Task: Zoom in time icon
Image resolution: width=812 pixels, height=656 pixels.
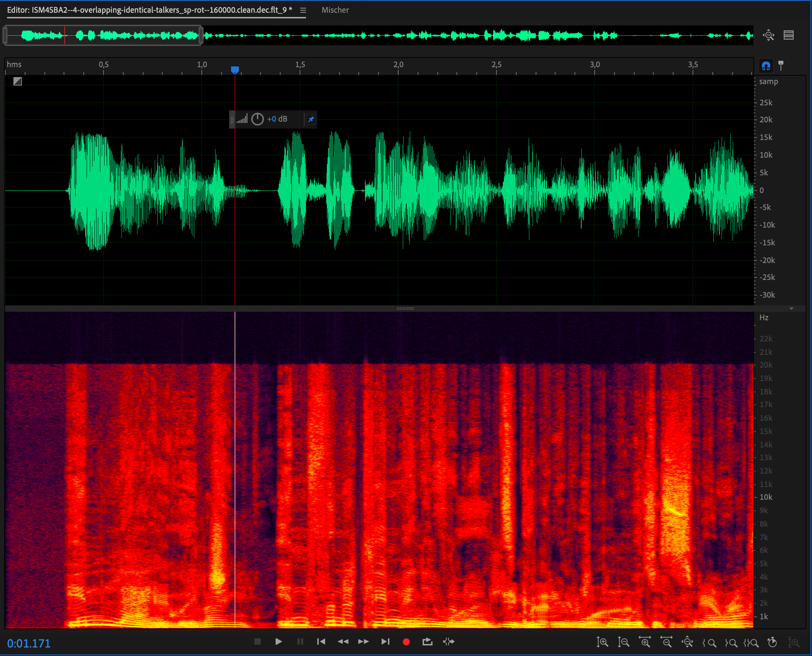Action: tap(645, 642)
